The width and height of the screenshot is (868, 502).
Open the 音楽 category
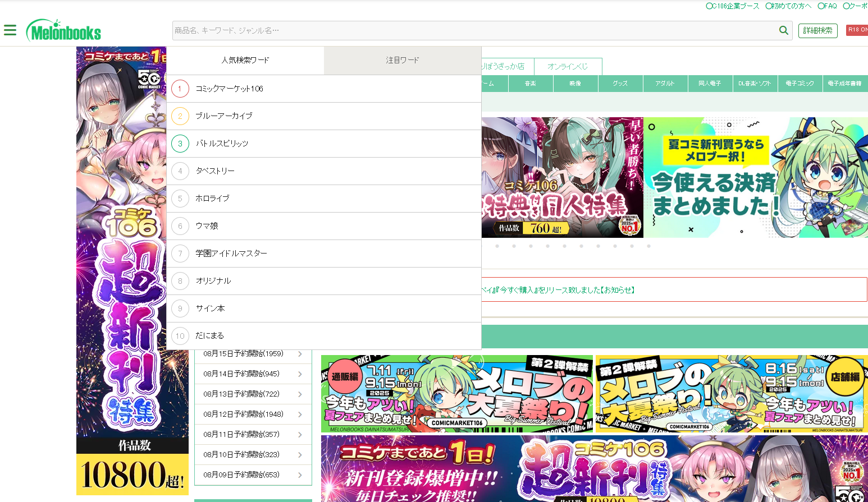coord(531,84)
